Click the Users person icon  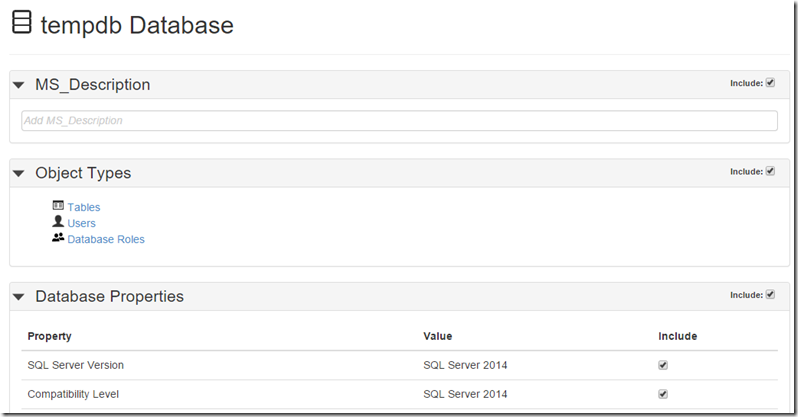pos(58,222)
